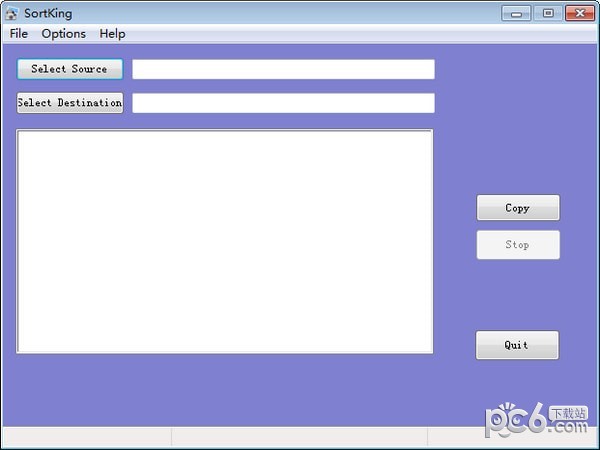This screenshot has width=600, height=450.
Task: Minimize the SortKing window
Action: [x=516, y=13]
